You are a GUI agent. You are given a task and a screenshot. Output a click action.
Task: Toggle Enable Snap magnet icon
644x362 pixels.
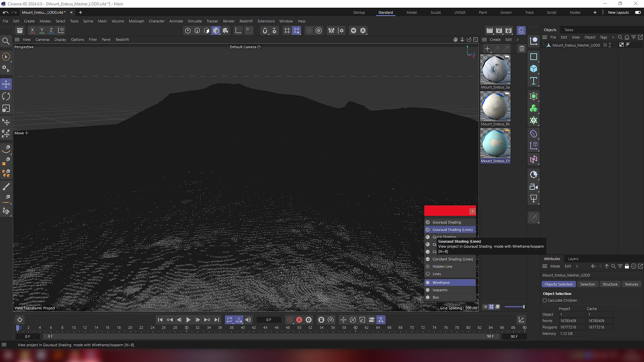coord(265,31)
